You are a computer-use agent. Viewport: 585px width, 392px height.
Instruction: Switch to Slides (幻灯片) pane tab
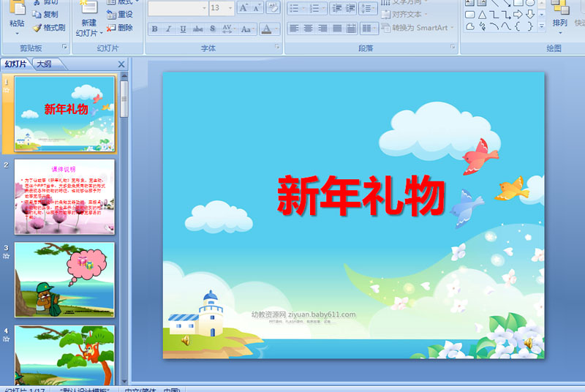tap(15, 64)
